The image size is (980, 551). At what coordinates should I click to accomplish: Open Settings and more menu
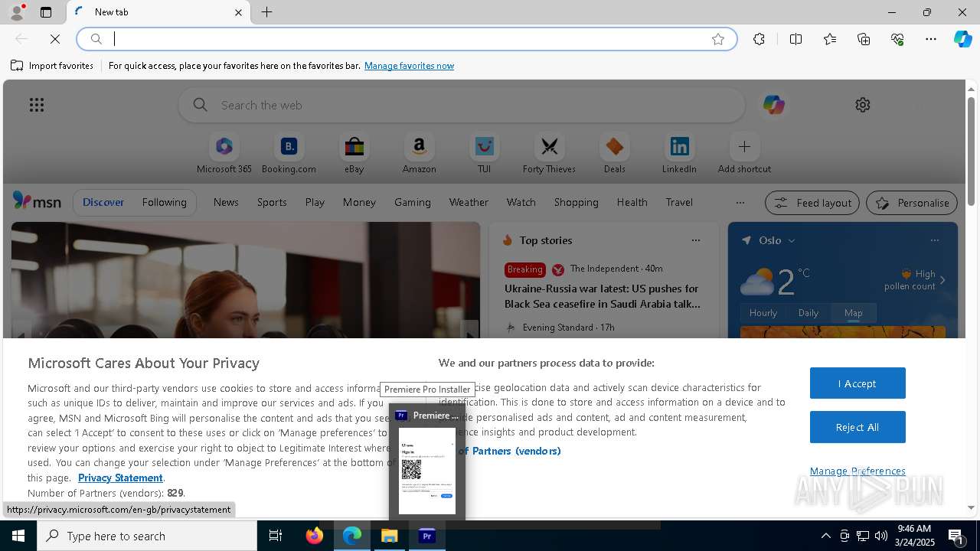point(931,39)
